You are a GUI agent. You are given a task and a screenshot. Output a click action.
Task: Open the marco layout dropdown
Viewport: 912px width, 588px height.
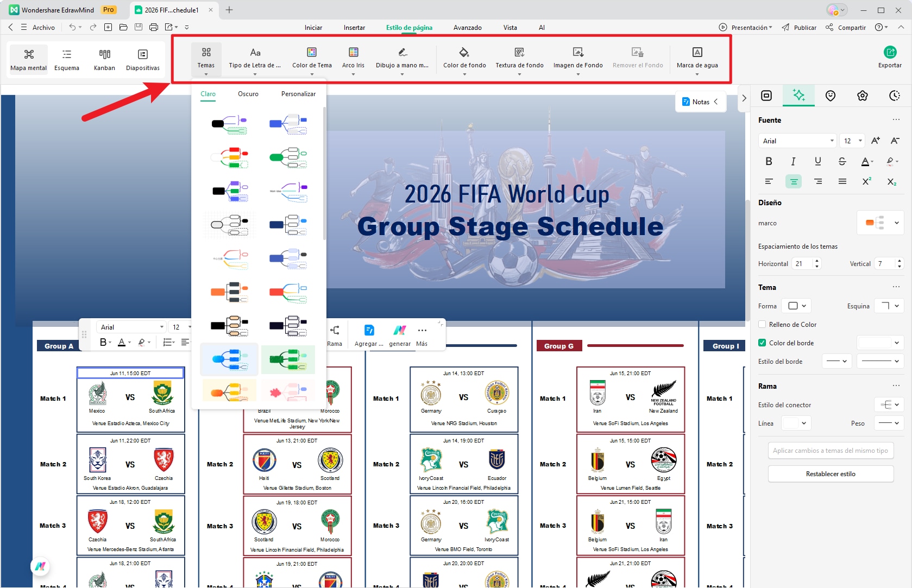(880, 223)
